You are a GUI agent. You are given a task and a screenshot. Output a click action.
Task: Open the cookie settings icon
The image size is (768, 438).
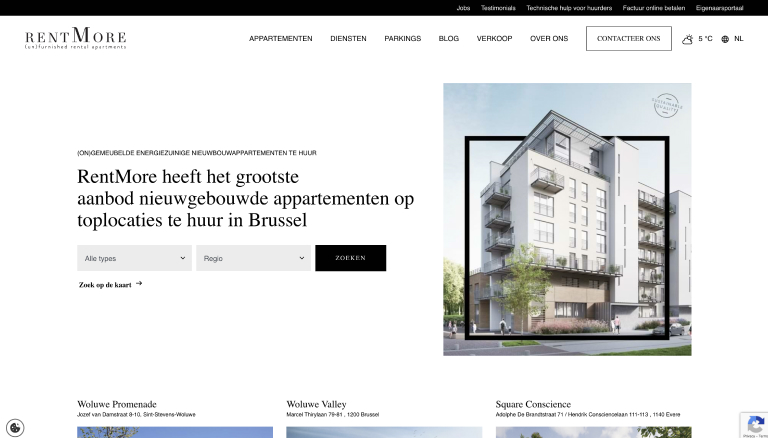(x=15, y=427)
